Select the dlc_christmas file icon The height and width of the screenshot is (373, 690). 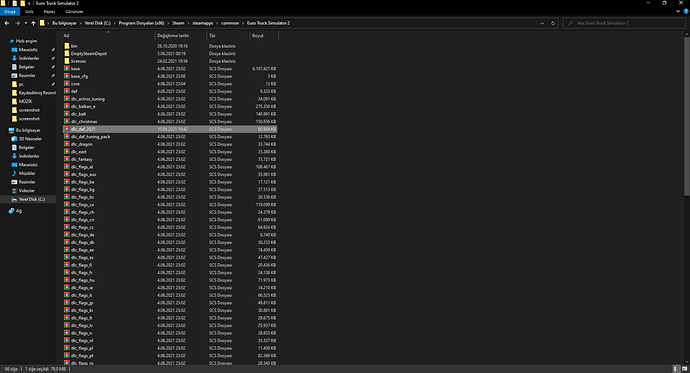pos(67,121)
